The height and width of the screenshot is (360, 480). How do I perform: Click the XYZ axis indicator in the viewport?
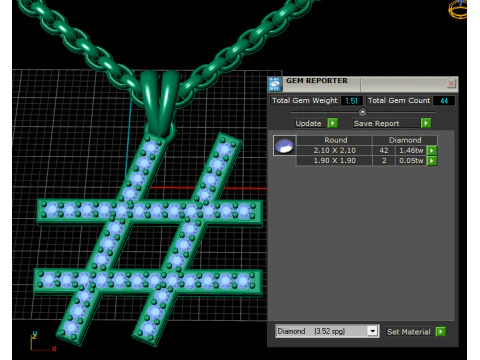(x=43, y=342)
